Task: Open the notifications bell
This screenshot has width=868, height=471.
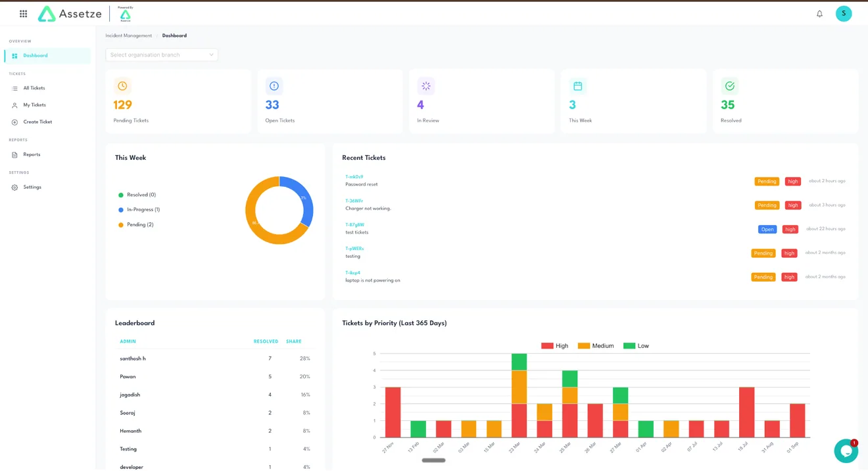Action: click(x=819, y=14)
